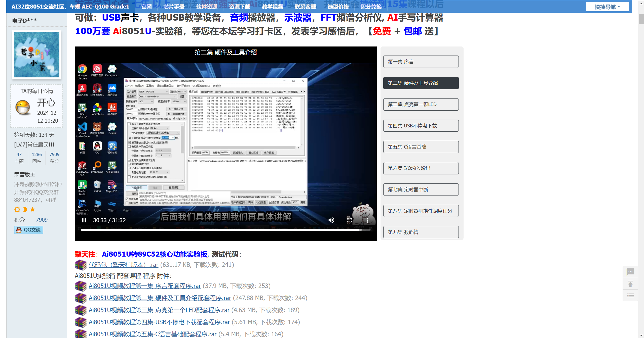This screenshot has width=644, height=338.
Task: Click the sun medal icon under 荣誉版主
Action: tap(17, 209)
